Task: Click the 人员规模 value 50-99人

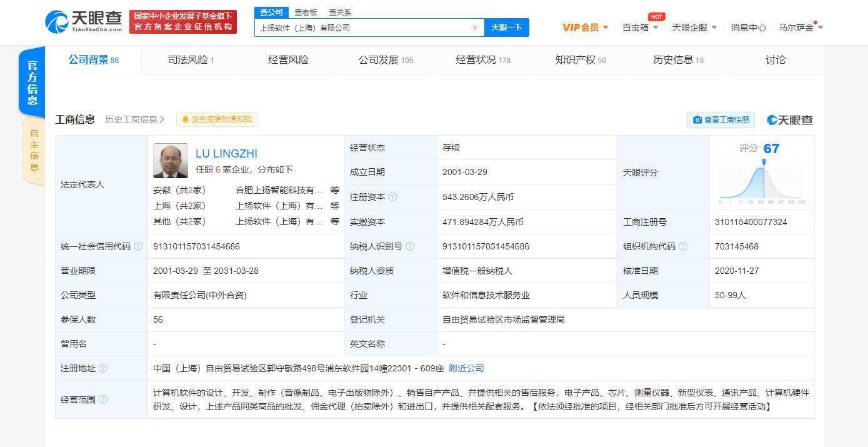Action: [731, 295]
